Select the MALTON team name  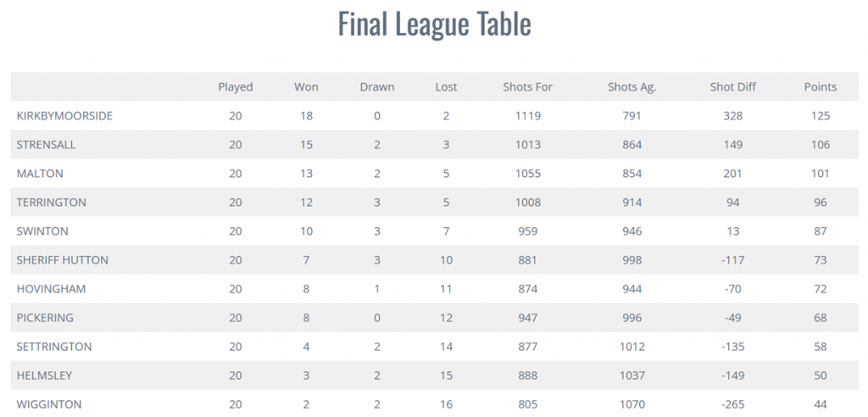tap(40, 174)
